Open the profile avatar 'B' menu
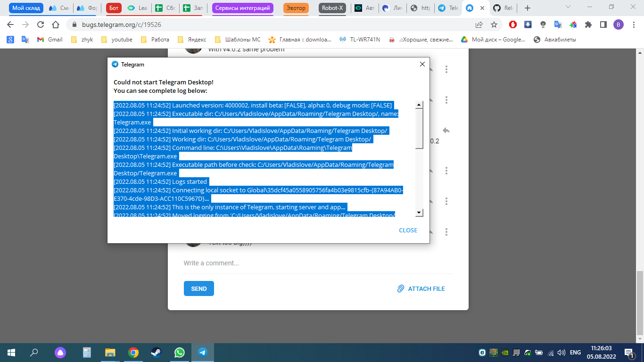 tap(619, 25)
